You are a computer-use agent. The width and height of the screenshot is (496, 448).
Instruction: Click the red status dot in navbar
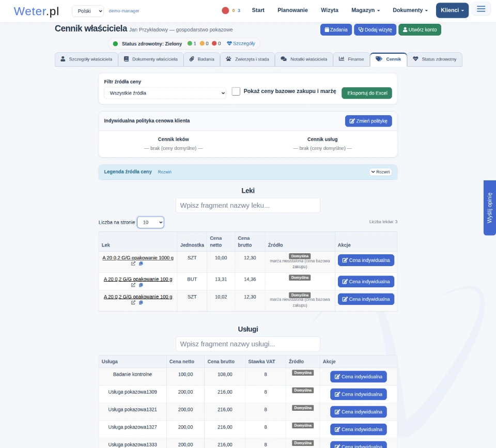(225, 10)
